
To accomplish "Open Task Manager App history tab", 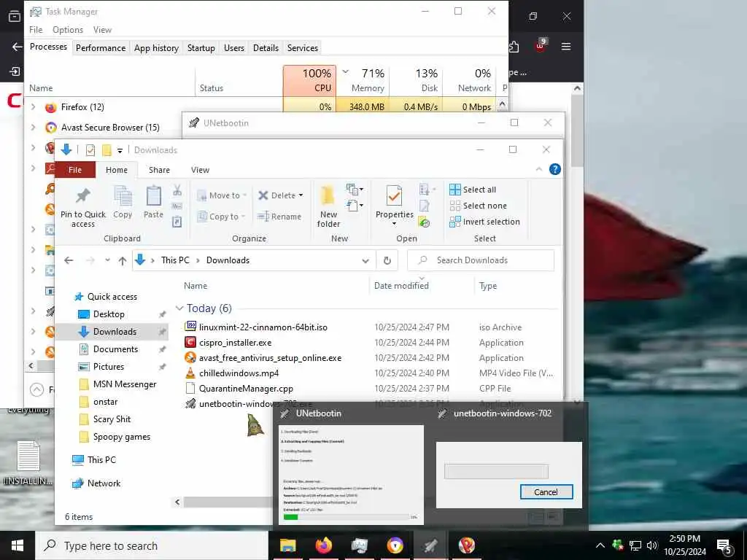I will tap(156, 48).
